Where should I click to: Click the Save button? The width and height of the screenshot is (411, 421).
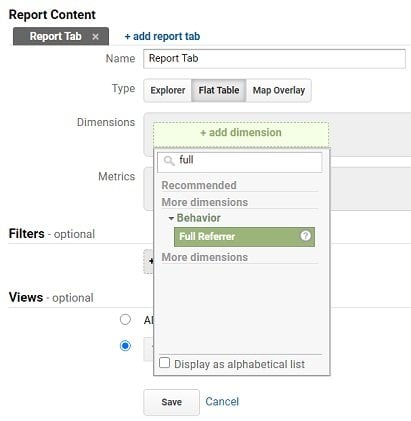click(x=172, y=402)
